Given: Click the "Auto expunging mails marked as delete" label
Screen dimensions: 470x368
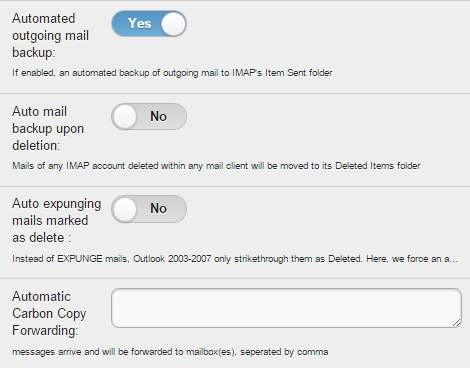Looking at the screenshot, I should (x=57, y=221).
